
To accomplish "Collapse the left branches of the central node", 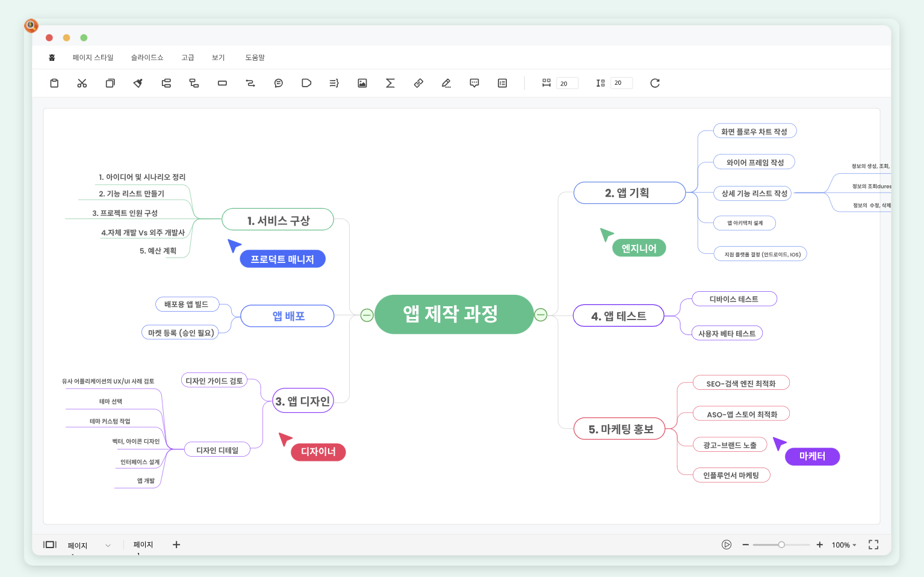I will (x=367, y=315).
